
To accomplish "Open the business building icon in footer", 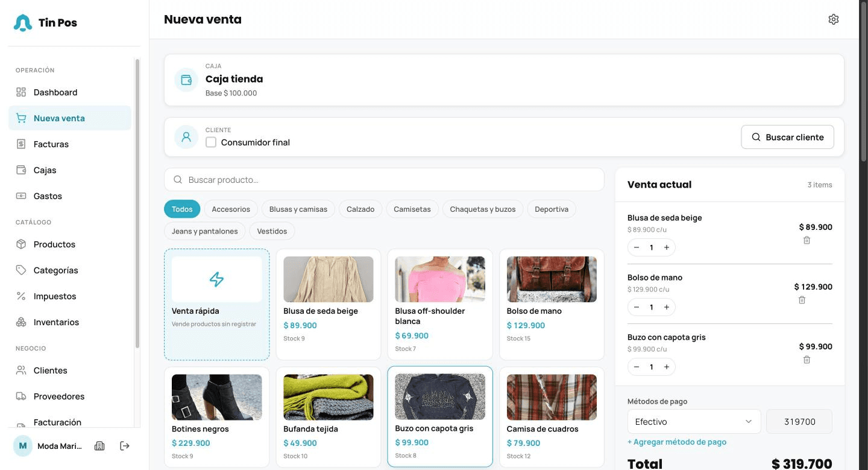I will pos(99,446).
